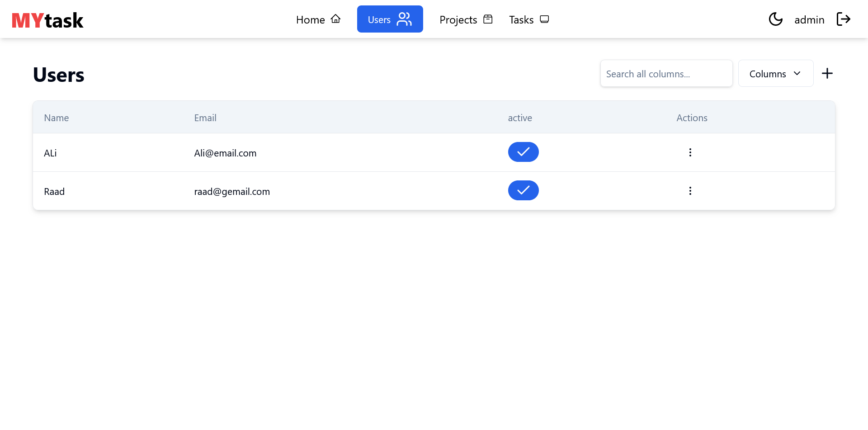This screenshot has width=868, height=430.
Task: Click the admin username in header
Action: (809, 20)
